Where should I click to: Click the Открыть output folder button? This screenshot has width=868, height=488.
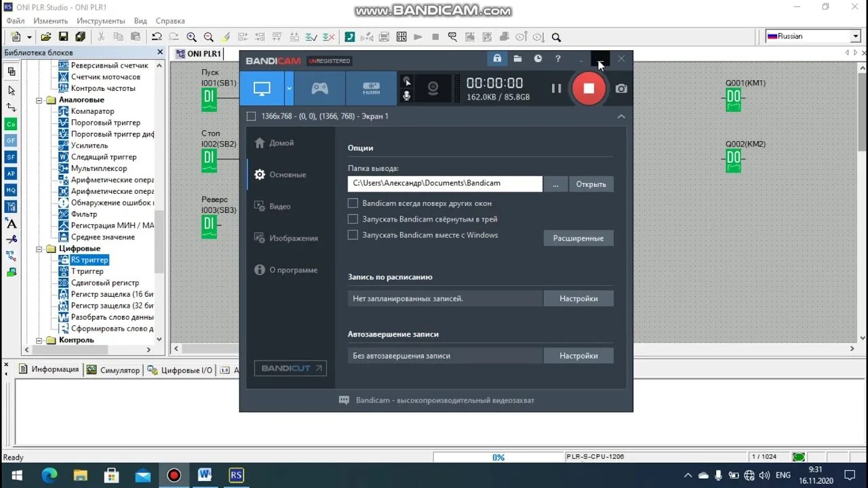(591, 184)
